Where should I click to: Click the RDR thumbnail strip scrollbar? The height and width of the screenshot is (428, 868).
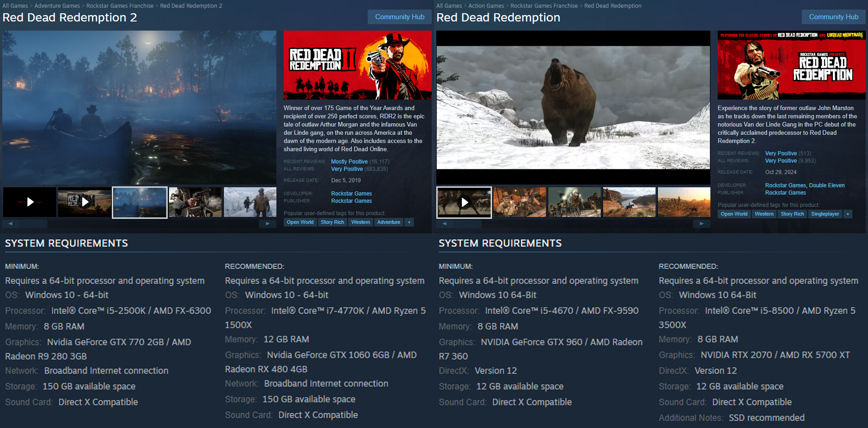pos(468,223)
